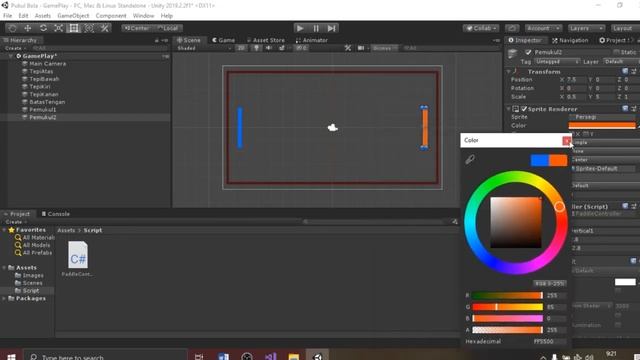Open the scene Gizmos dropdown
640x360 pixels.
pyautogui.click(x=384, y=48)
